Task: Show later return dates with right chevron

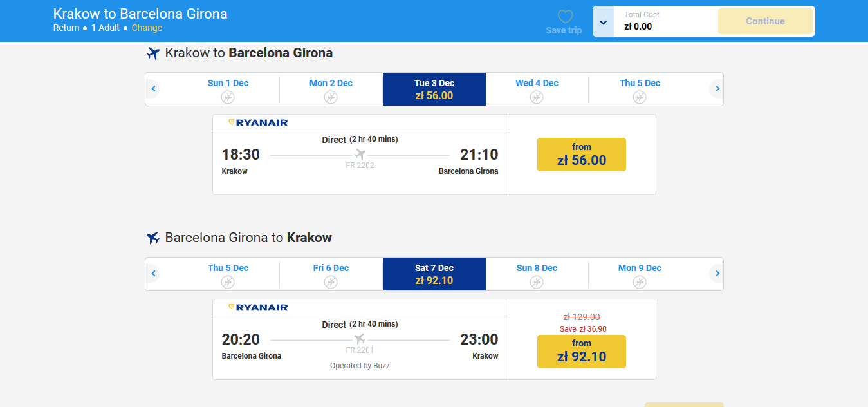Action: 717,274
